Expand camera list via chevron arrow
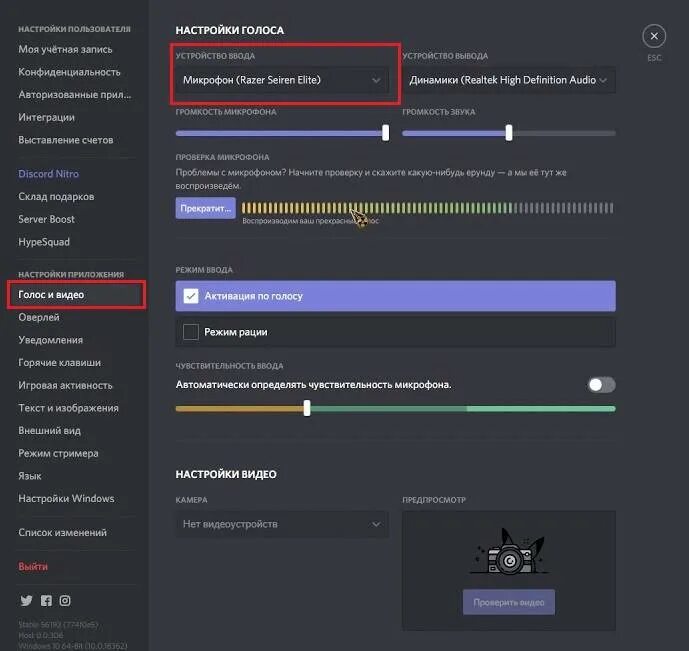This screenshot has width=689, height=651. 376,524
